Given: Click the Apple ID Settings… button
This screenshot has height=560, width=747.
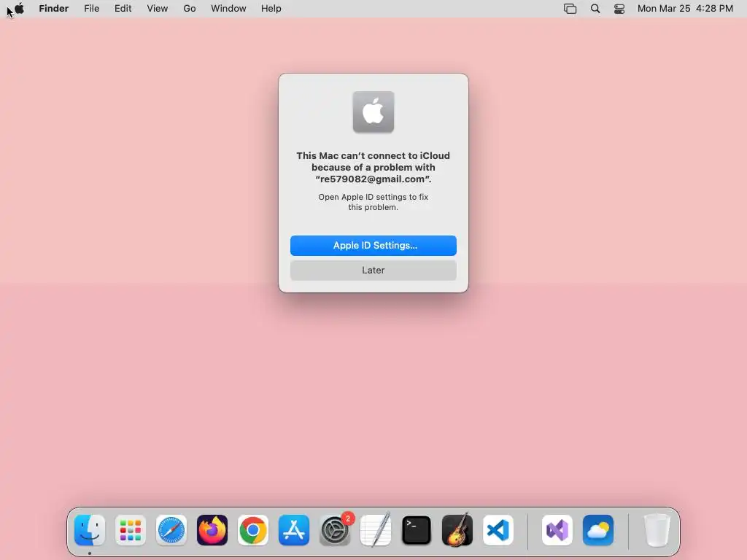Looking at the screenshot, I should [373, 246].
